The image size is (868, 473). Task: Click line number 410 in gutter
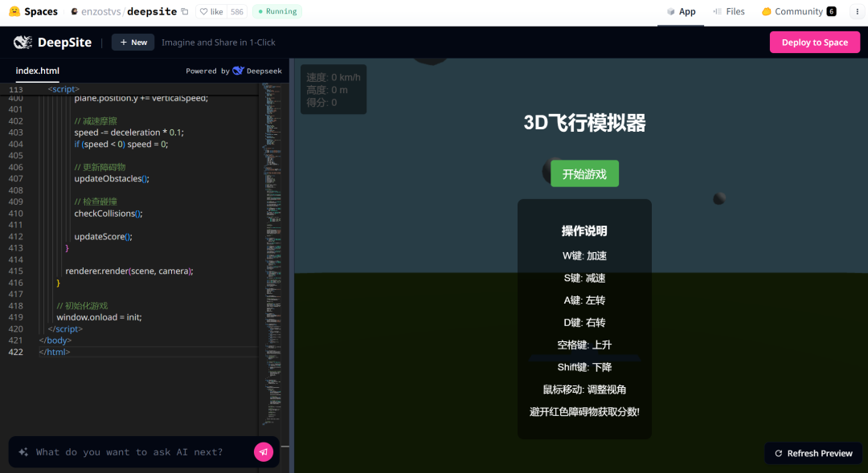click(x=15, y=214)
